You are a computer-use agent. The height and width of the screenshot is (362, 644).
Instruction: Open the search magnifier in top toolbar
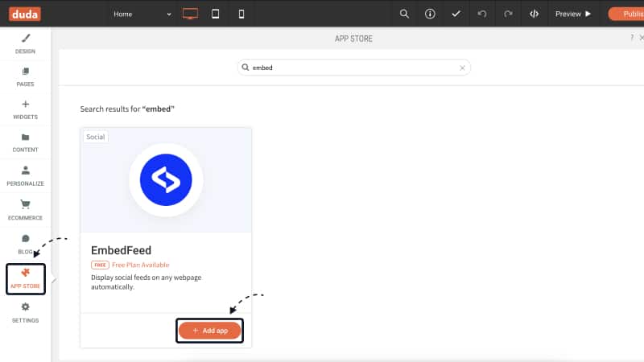coord(404,14)
